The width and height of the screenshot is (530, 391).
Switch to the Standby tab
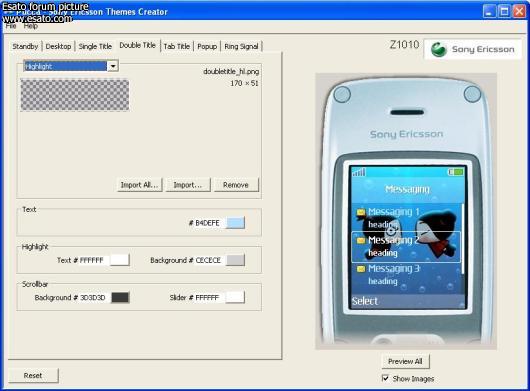[x=25, y=46]
